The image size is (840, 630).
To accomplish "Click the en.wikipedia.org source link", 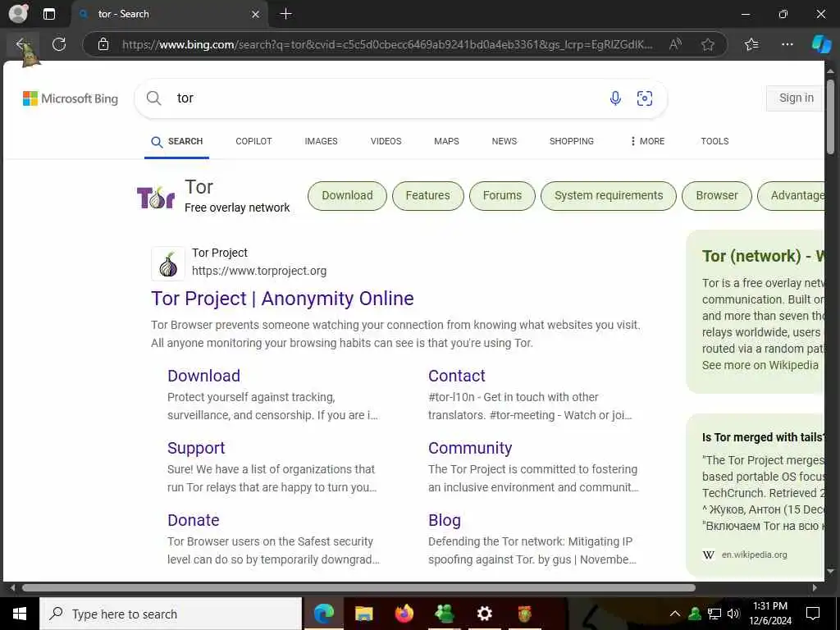I will click(x=755, y=555).
